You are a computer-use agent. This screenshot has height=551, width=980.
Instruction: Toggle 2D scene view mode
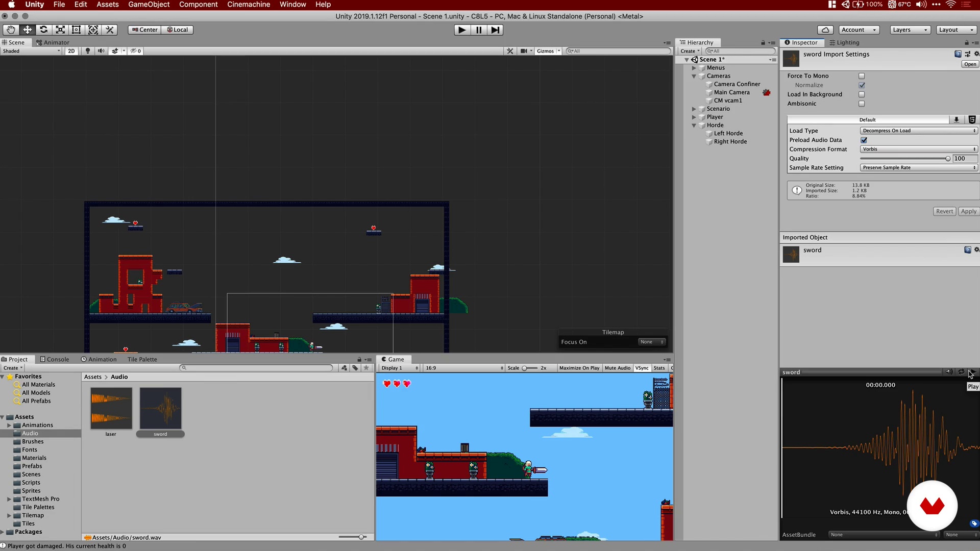(x=71, y=51)
